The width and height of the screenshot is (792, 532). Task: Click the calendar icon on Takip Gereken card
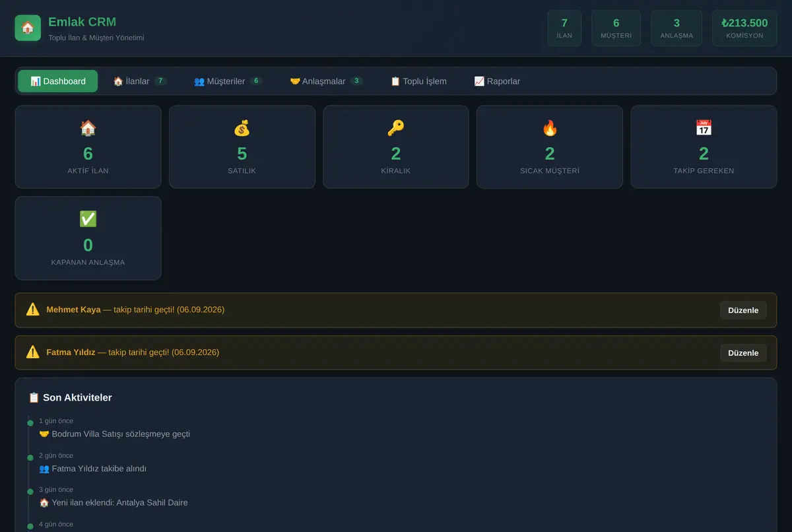click(x=704, y=128)
